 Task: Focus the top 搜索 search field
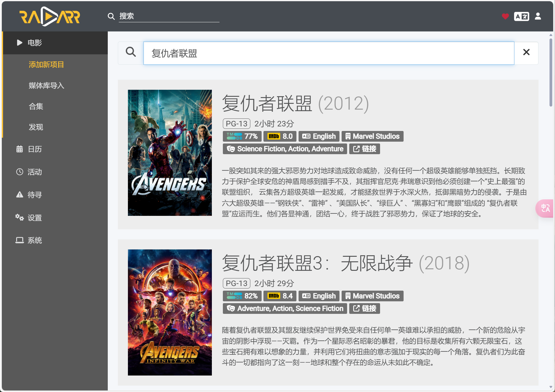[169, 16]
